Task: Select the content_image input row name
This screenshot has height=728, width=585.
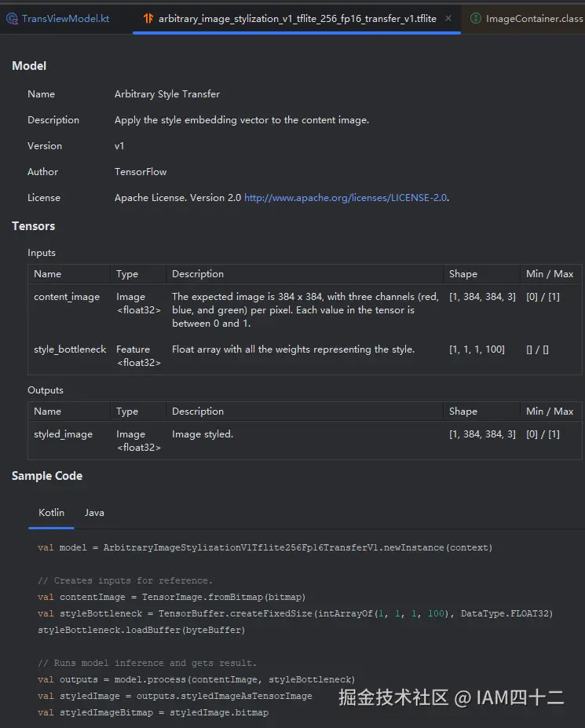Action: coord(67,297)
